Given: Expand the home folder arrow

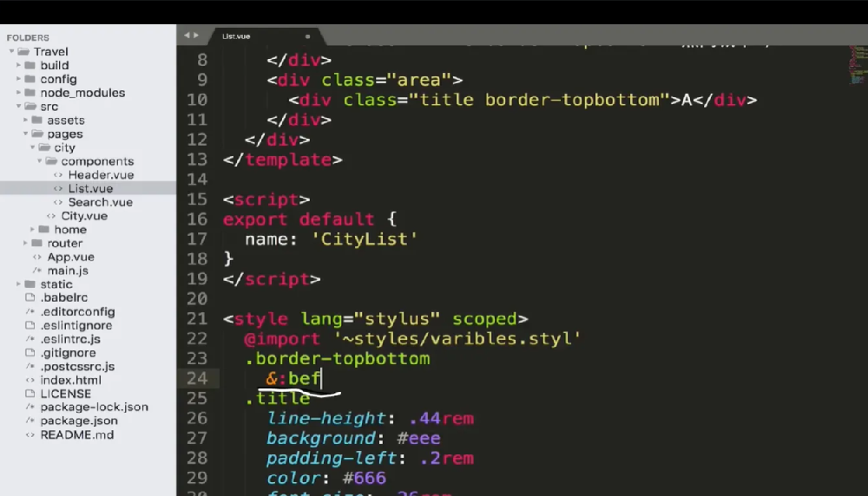Looking at the screenshot, I should pyautogui.click(x=33, y=230).
